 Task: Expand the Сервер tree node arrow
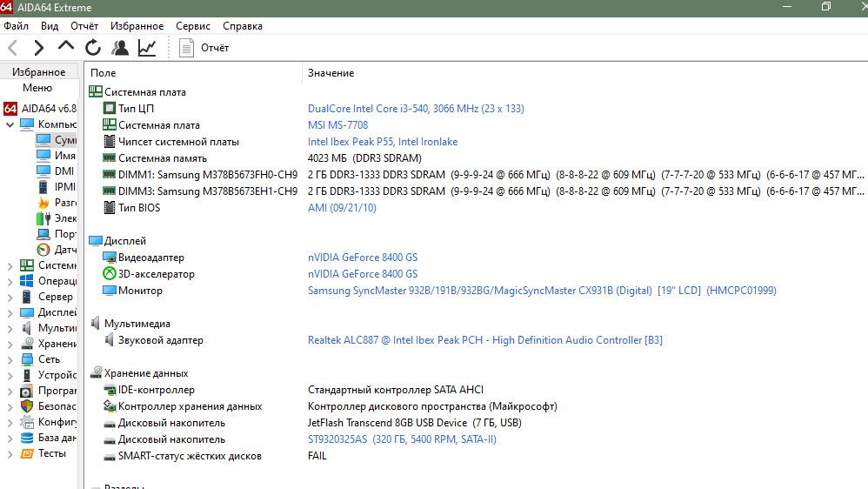[10, 297]
